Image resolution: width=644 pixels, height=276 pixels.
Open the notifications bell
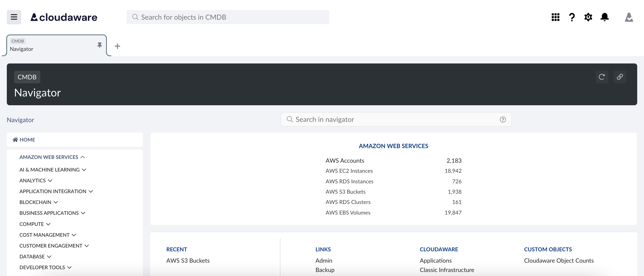click(604, 17)
